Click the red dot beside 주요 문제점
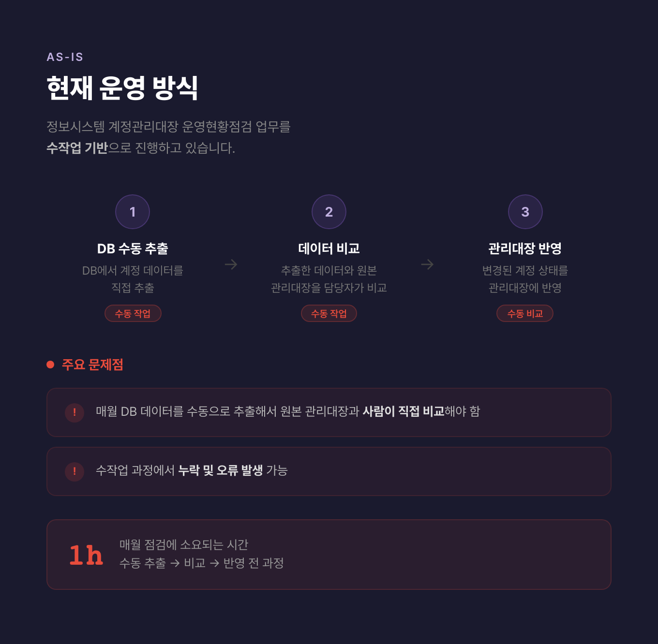This screenshot has width=658, height=644. 50,365
